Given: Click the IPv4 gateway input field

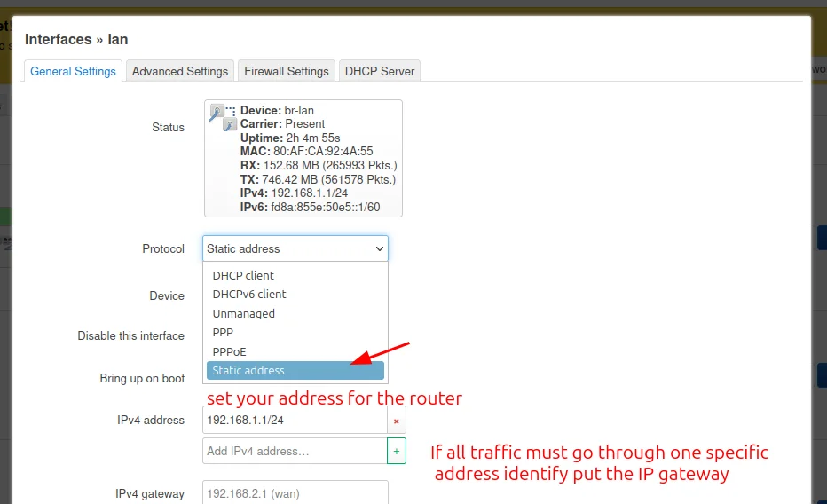Looking at the screenshot, I should click(x=295, y=493).
